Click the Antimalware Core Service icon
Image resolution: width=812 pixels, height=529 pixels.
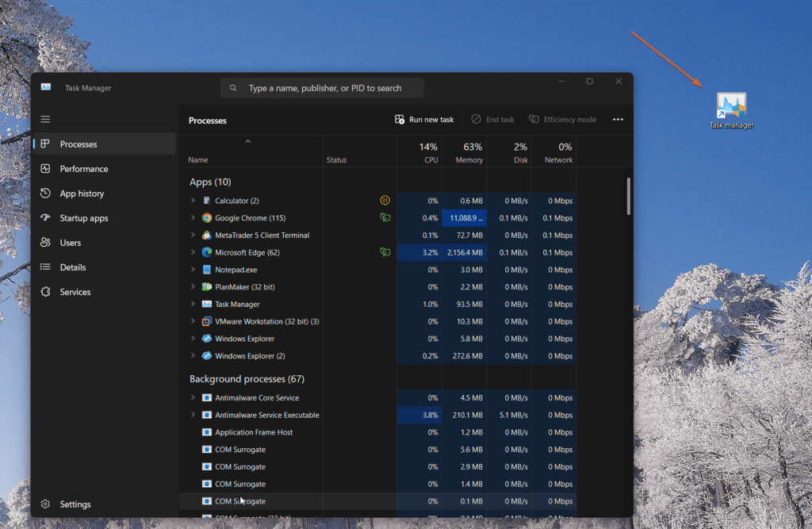[x=207, y=398]
